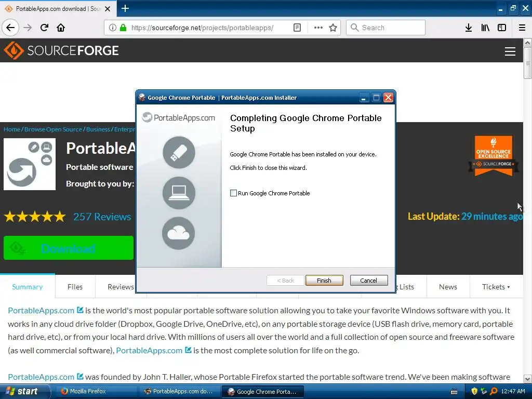Open a new browser tab
Image resolution: width=532 pixels, height=399 pixels.
[x=125, y=8]
